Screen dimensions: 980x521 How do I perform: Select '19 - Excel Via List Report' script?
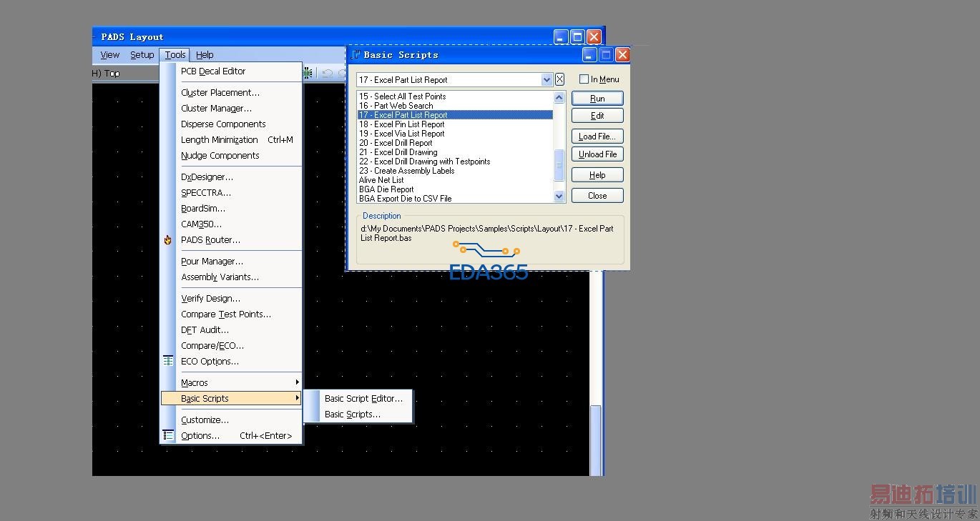(455, 134)
